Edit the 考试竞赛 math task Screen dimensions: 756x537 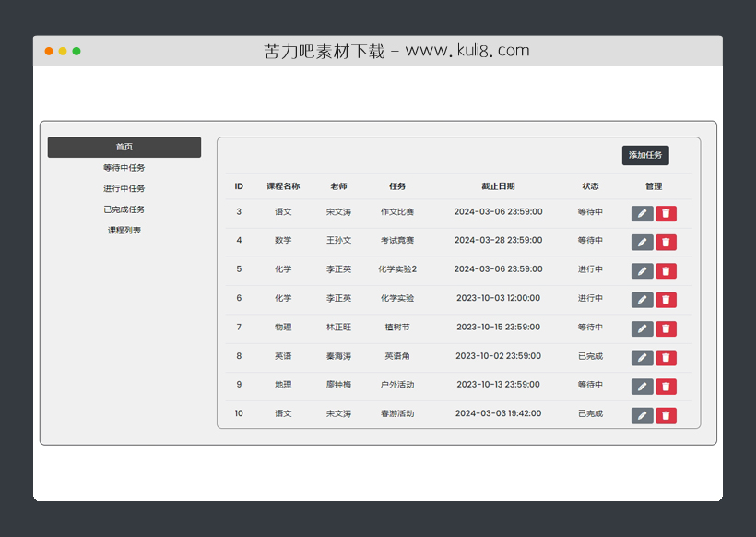click(642, 242)
